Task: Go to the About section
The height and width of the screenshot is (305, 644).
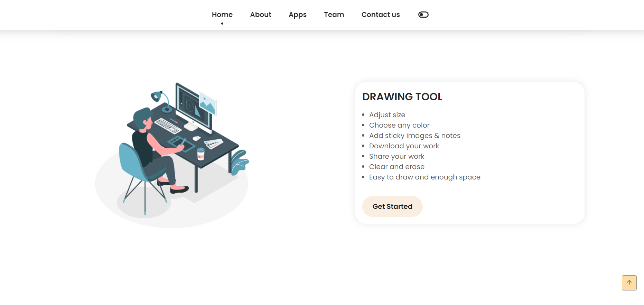Action: (x=261, y=15)
